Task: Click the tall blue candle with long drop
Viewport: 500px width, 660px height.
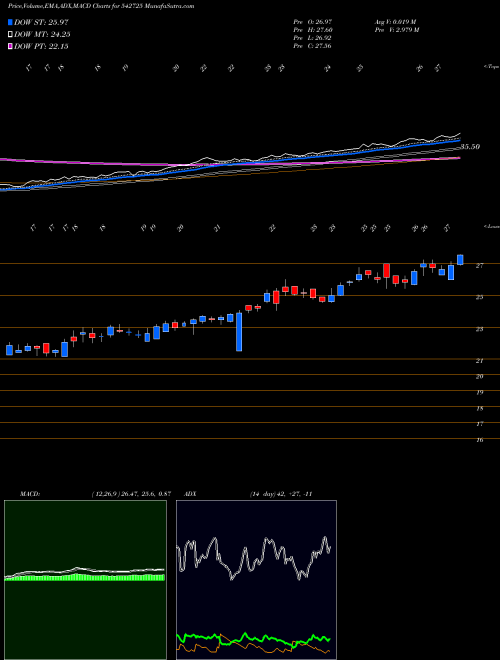Action: click(x=239, y=332)
